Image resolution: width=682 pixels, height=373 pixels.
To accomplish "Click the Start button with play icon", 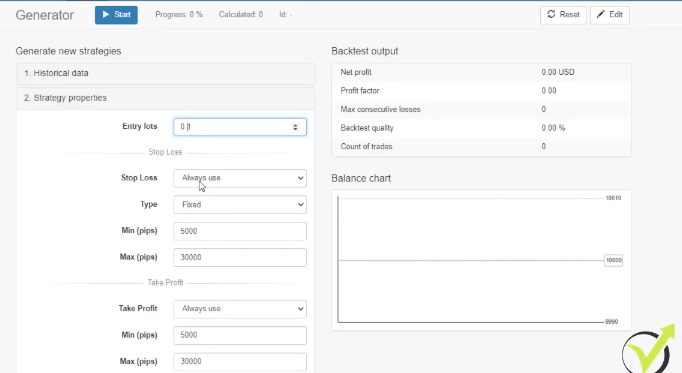I will pos(116,15).
